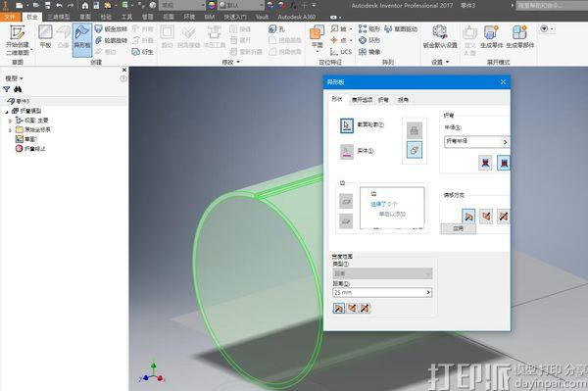This screenshot has width=588, height=391.
Task: Toggle the first offset direction button
Action: (468, 217)
